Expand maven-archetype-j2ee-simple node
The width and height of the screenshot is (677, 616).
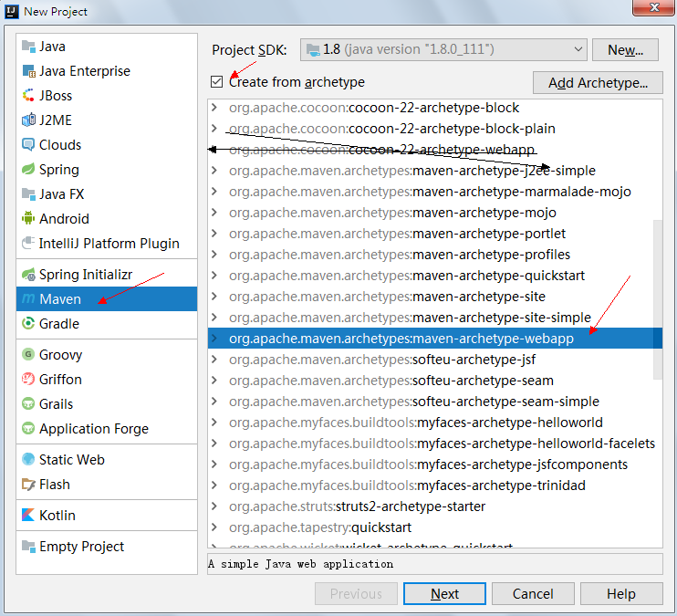pos(214,171)
